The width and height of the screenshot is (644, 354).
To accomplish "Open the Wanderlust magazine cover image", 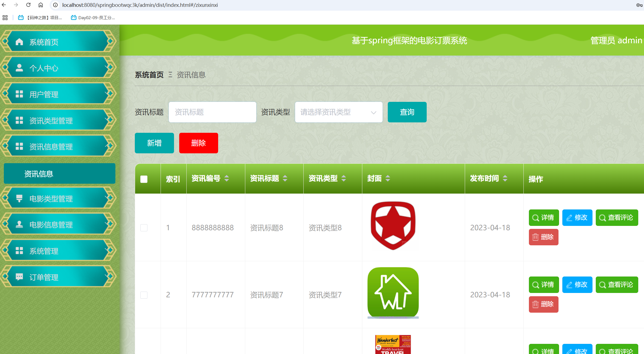I will (x=393, y=344).
